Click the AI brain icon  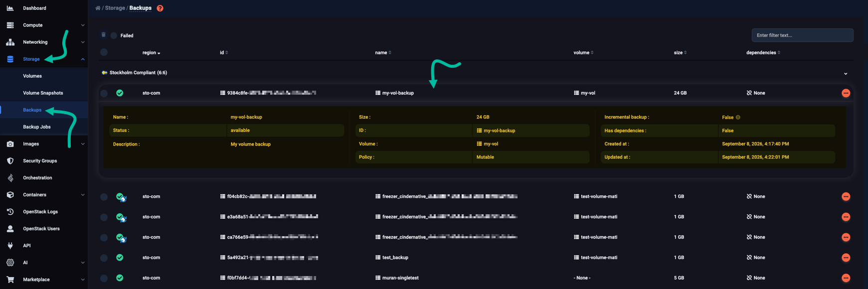click(10, 263)
